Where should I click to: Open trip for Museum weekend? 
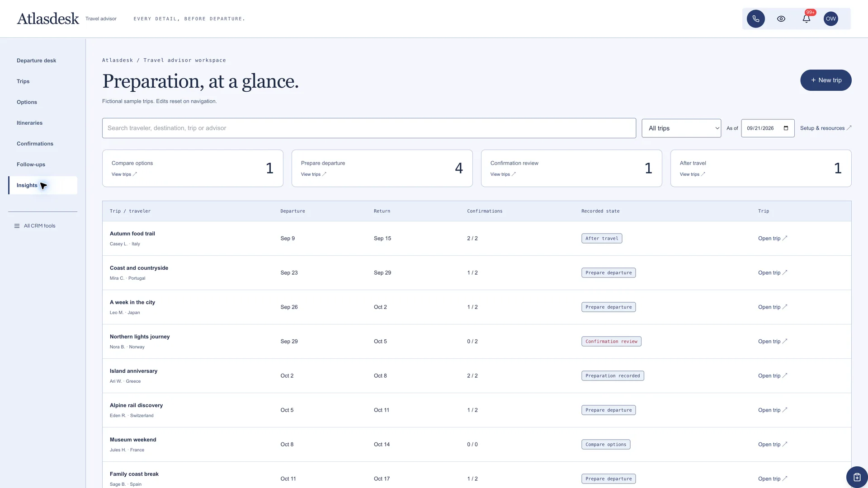click(x=773, y=444)
